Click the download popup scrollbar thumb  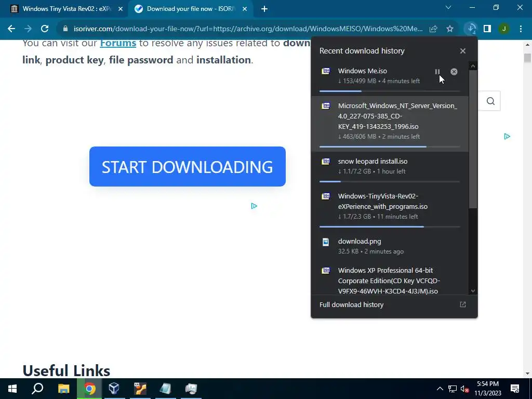[x=473, y=139]
